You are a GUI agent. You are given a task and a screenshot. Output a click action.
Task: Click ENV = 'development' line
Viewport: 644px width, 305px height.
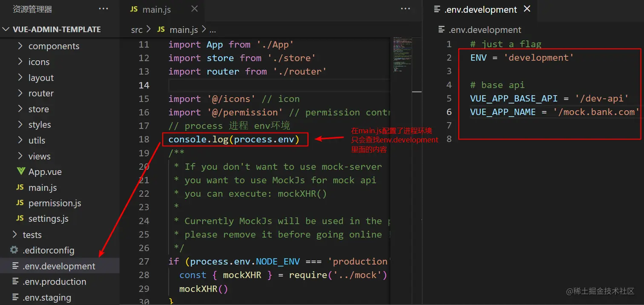coord(522,58)
